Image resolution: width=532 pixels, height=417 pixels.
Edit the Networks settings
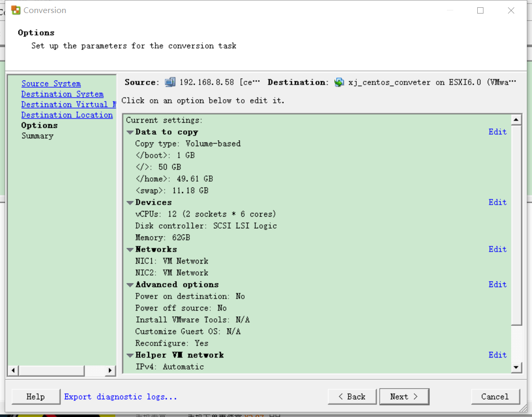click(497, 249)
